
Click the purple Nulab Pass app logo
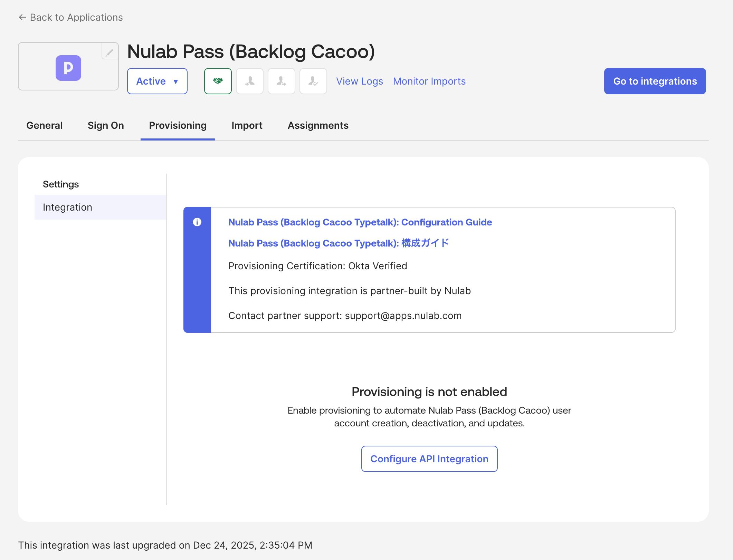[x=68, y=68]
